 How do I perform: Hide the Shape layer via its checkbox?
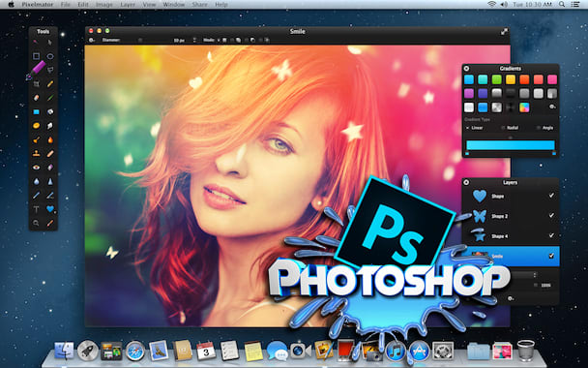[551, 196]
